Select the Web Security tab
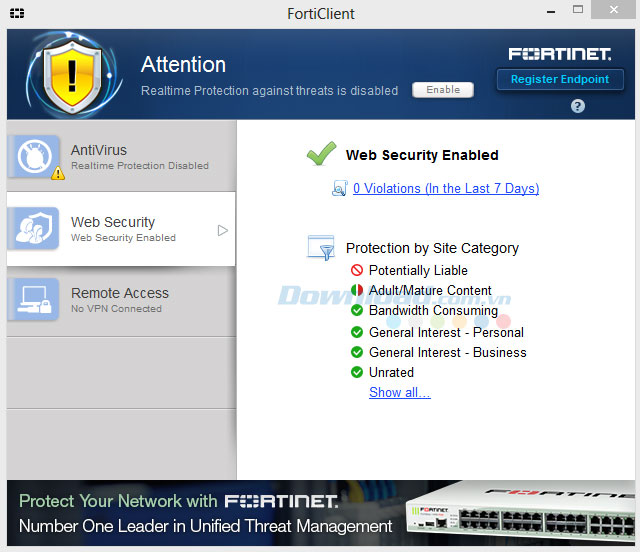640x552 pixels. pyautogui.click(x=121, y=229)
